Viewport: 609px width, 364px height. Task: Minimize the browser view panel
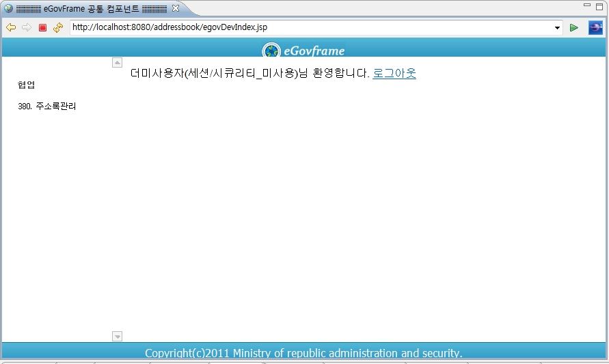tap(586, 5)
